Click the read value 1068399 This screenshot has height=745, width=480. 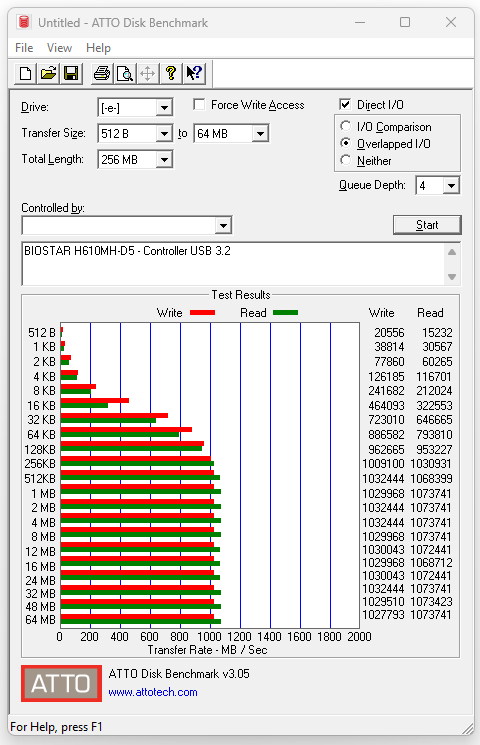(x=432, y=478)
